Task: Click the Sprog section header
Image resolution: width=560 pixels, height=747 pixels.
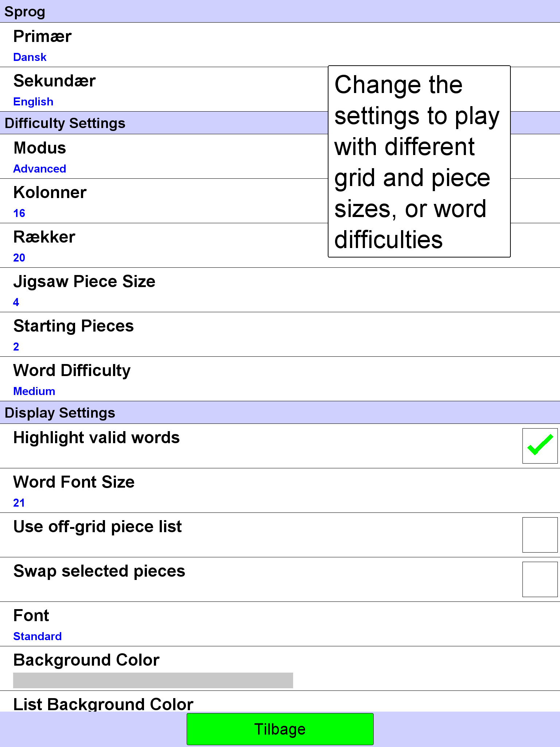Action: click(280, 11)
